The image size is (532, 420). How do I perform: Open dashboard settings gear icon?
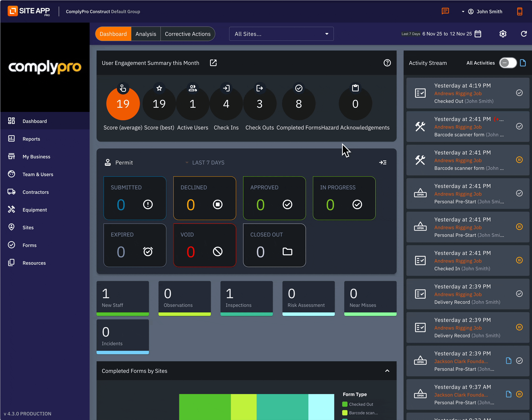[503, 34]
